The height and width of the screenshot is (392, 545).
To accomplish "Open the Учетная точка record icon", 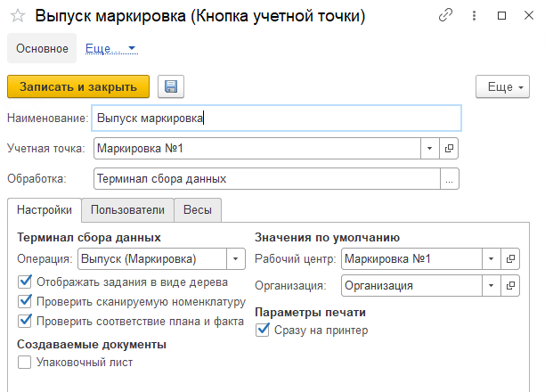I will pos(450,148).
